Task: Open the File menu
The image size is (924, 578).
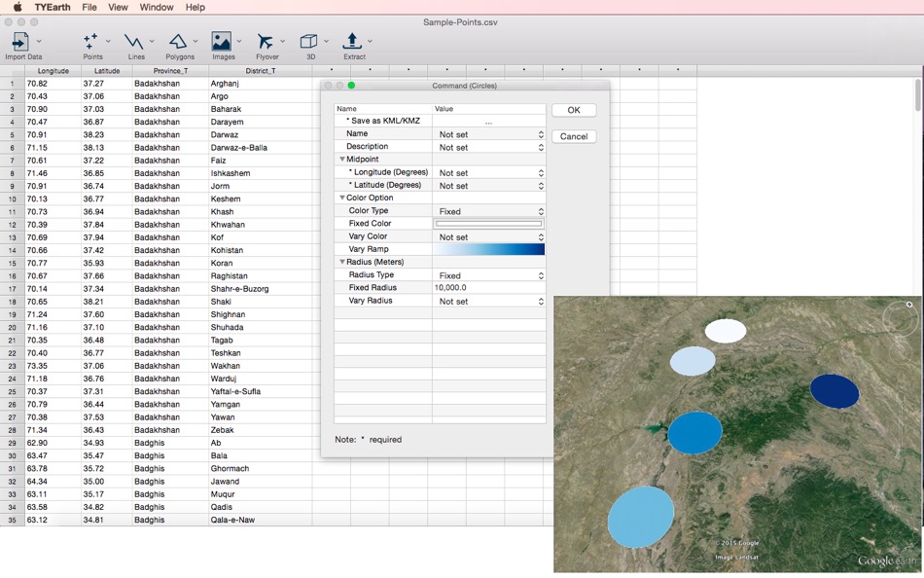Action: click(x=89, y=7)
